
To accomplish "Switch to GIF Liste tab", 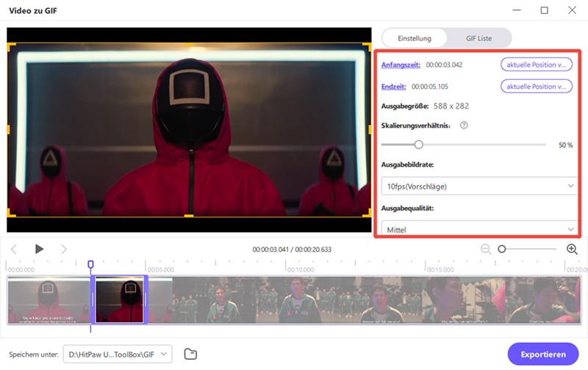I will pos(479,38).
